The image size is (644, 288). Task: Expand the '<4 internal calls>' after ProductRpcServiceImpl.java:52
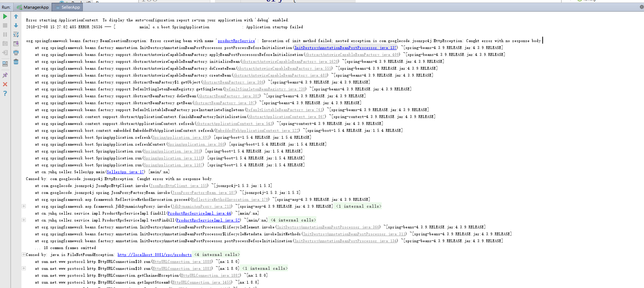[293, 220]
